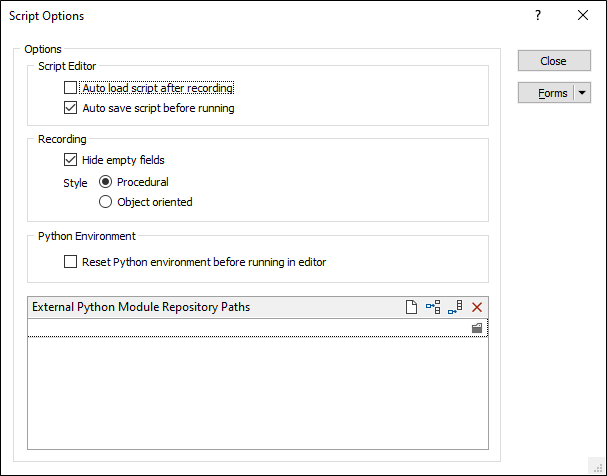This screenshot has width=607, height=476.
Task: Enable Reset Python environment before running in editor
Action: point(70,262)
